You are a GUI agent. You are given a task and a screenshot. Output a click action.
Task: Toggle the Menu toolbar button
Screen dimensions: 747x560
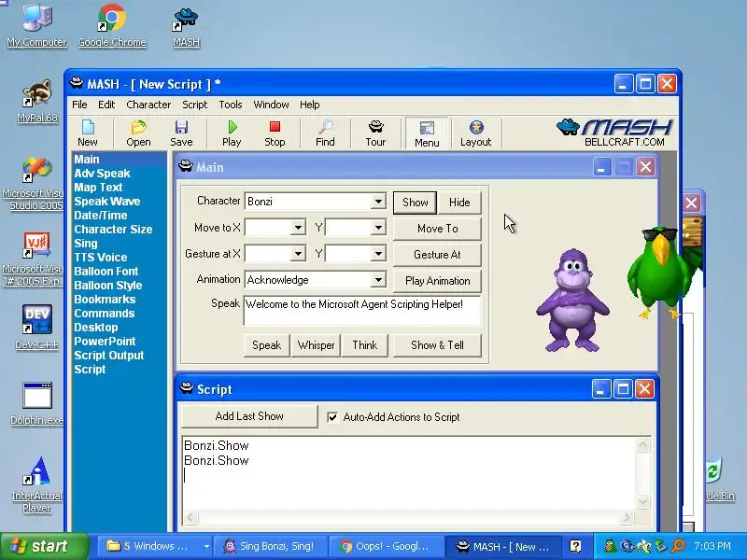(427, 133)
